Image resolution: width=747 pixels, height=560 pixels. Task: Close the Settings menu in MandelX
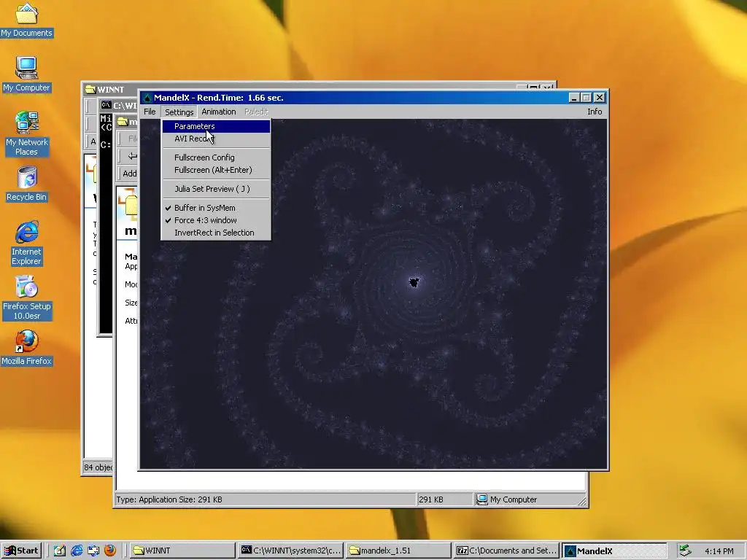[179, 112]
